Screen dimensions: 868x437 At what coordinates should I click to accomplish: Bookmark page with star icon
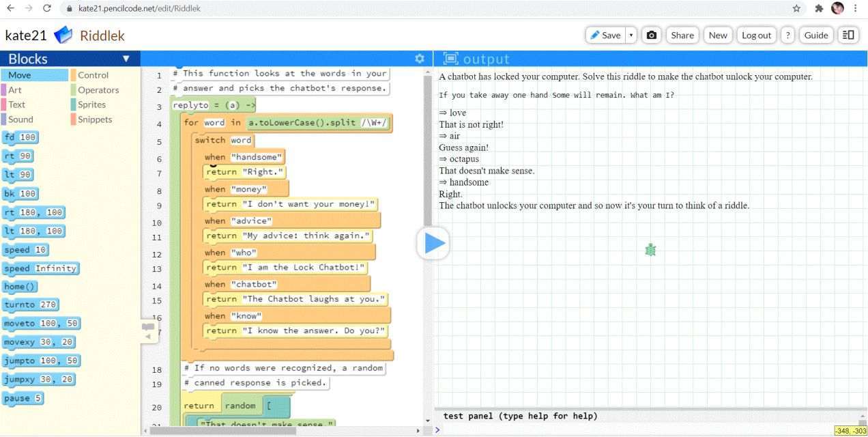[796, 8]
